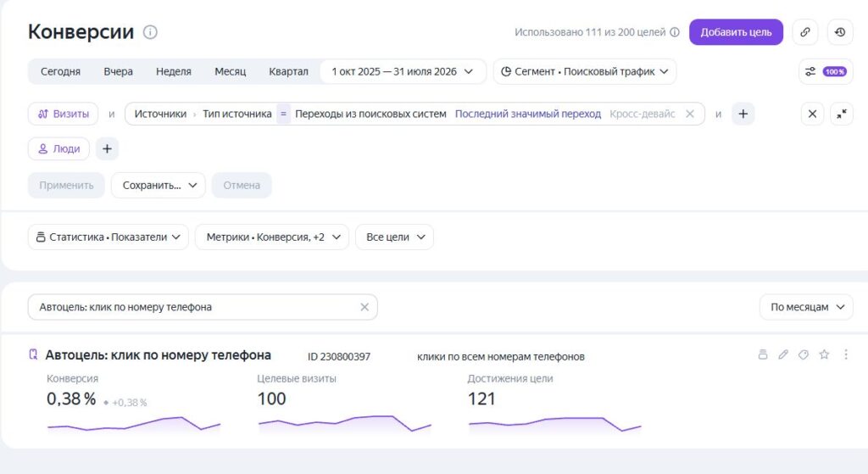This screenshot has height=474, width=868.
Task: Click клики по всем номерам телефонов description
Action: 500,357
